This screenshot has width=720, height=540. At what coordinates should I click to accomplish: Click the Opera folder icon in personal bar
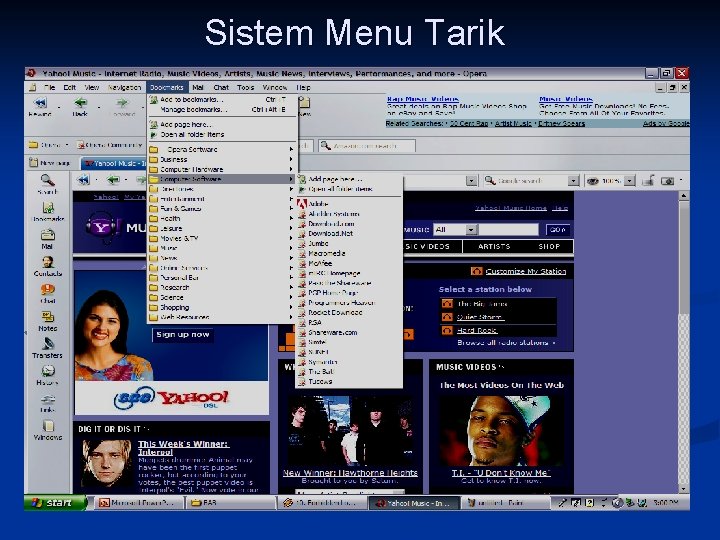click(x=33, y=145)
